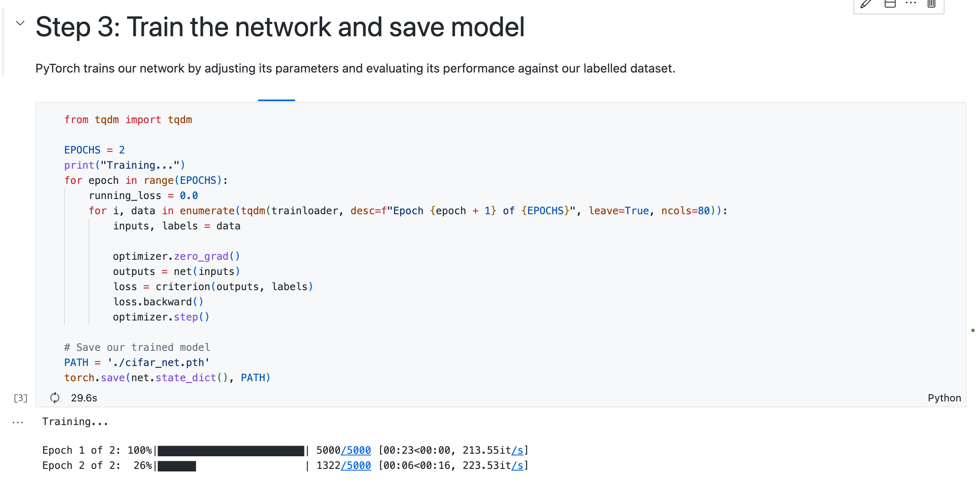Open more actions via the ellipsis icon
Viewport: 980px width, 490px height.
click(x=911, y=4)
